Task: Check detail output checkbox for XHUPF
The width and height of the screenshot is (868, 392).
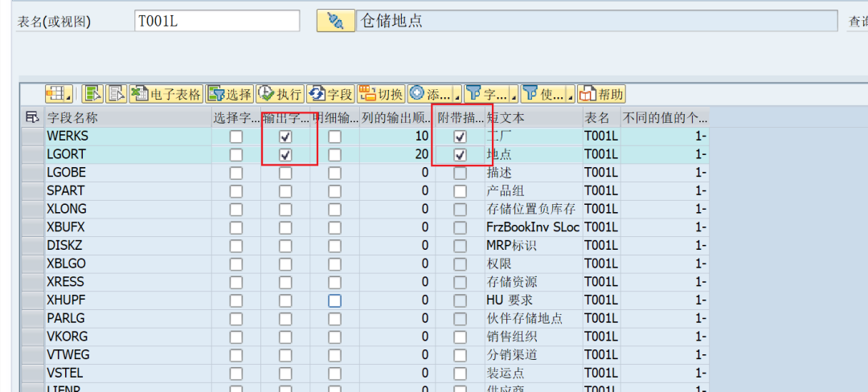Action: coord(335,301)
